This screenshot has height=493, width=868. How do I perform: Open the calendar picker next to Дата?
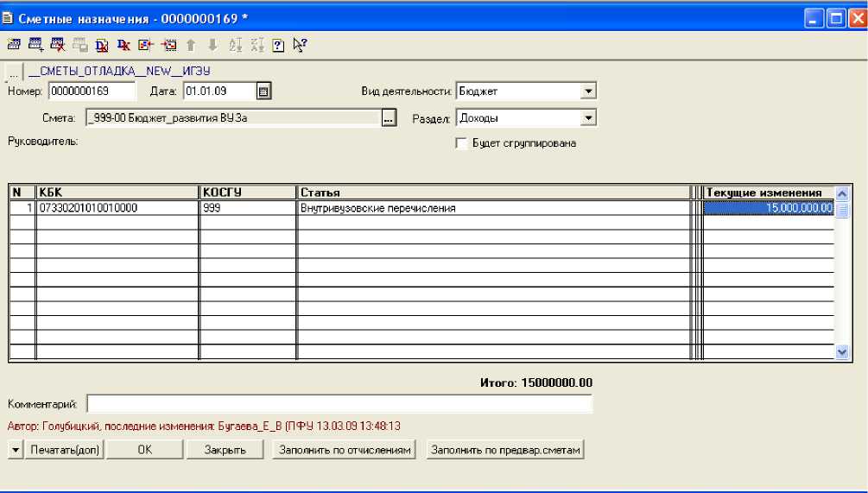(x=263, y=92)
